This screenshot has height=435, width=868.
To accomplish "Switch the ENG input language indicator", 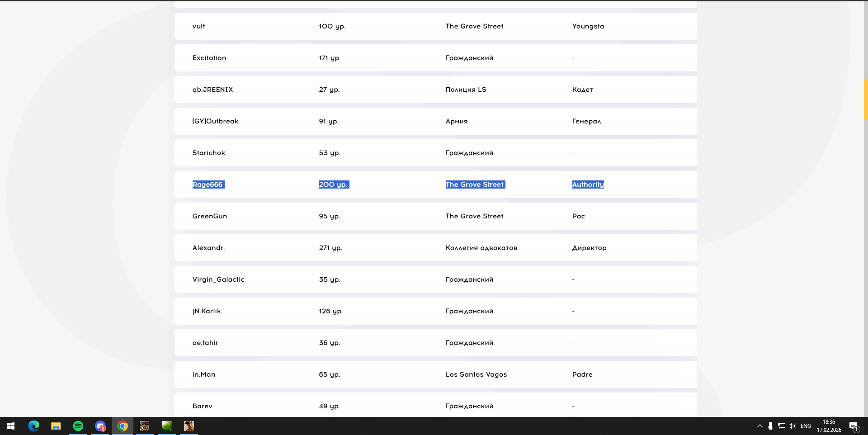I will [806, 426].
